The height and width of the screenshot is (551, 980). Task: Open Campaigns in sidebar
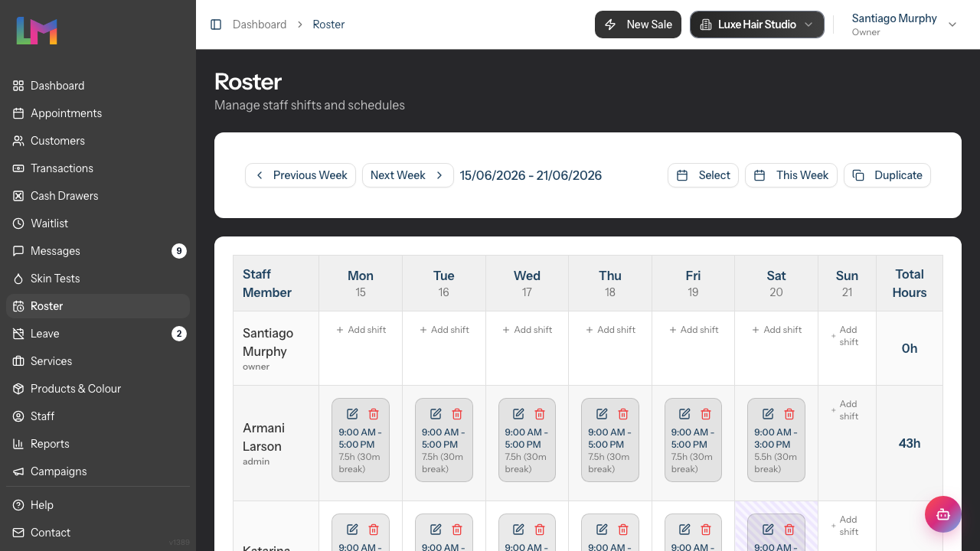(98, 471)
